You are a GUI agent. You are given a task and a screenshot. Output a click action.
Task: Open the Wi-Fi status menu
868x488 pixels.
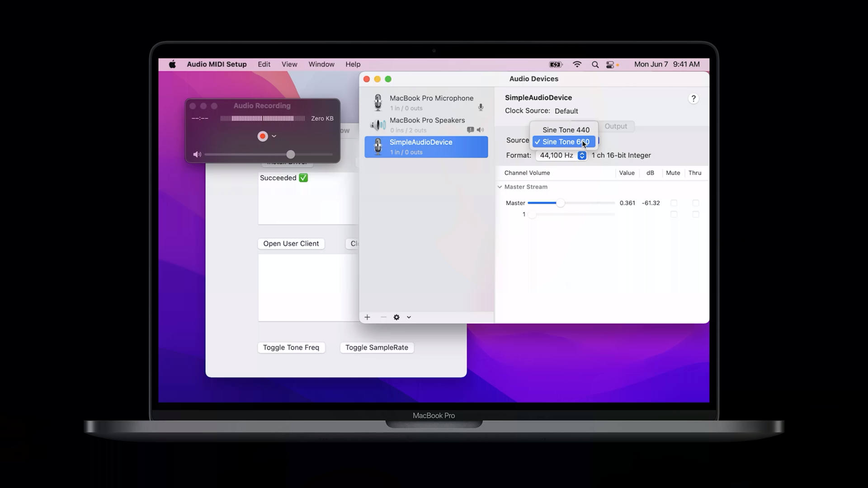point(577,65)
